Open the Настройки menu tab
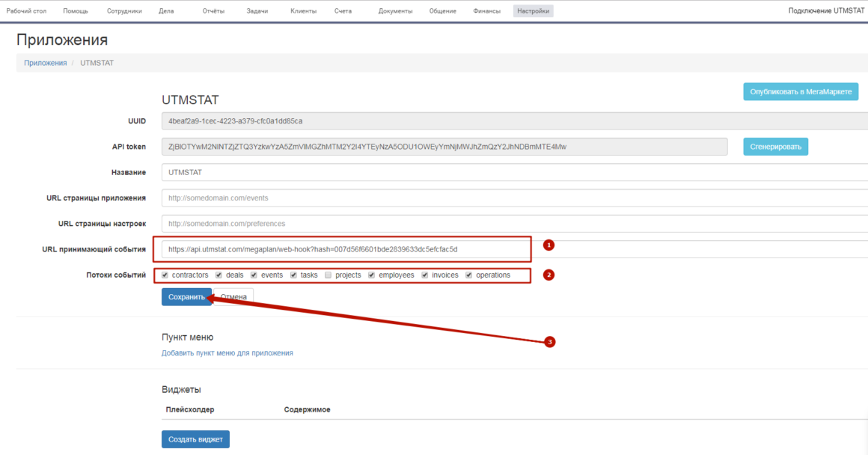 533,11
